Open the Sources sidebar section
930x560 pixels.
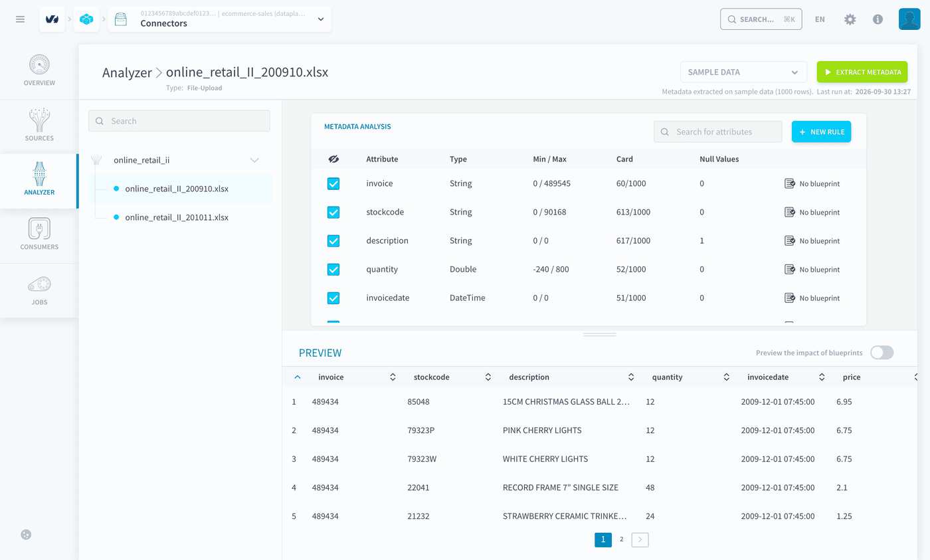point(39,126)
